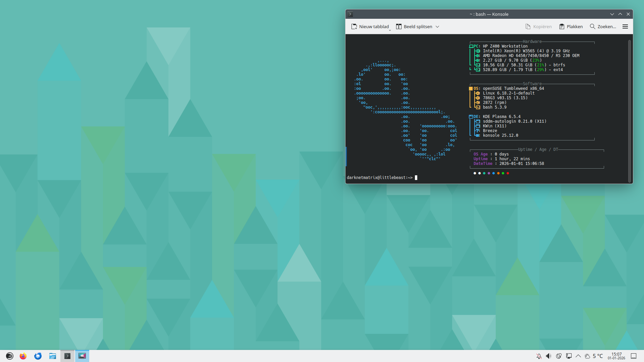Open the clock and calendar widget
This screenshot has width=644, height=362.
tap(616, 356)
